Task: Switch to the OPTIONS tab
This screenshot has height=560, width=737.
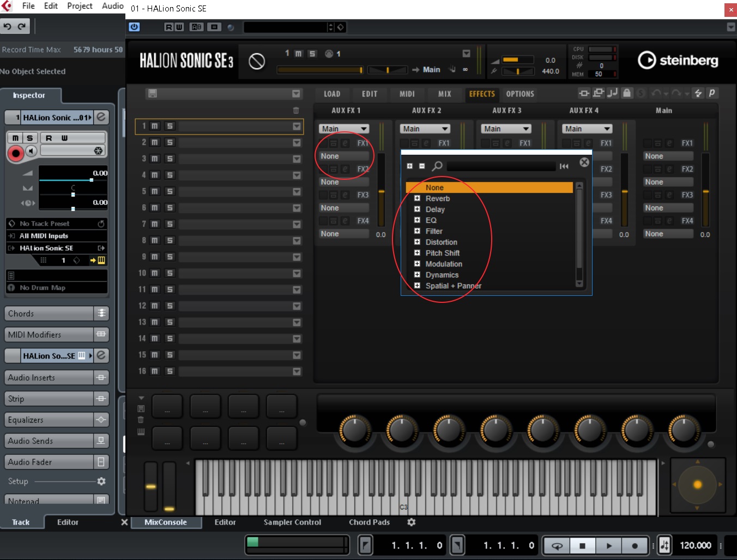Action: click(520, 94)
